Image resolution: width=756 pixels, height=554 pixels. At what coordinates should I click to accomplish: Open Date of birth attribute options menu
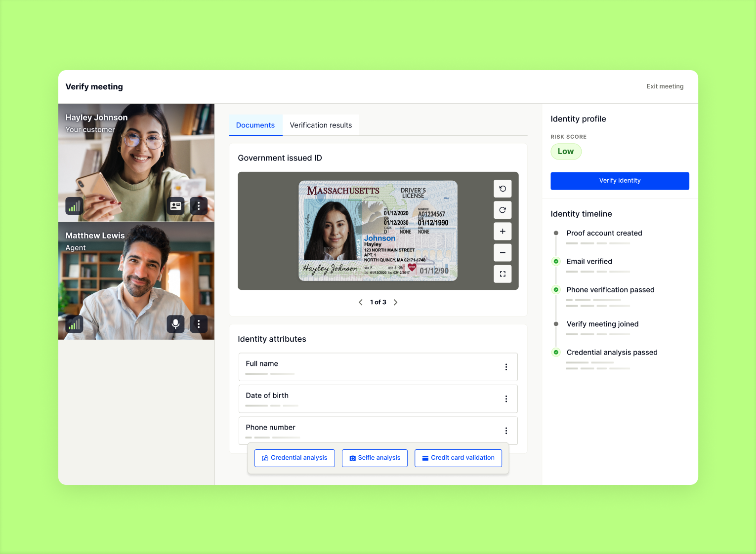pos(506,399)
